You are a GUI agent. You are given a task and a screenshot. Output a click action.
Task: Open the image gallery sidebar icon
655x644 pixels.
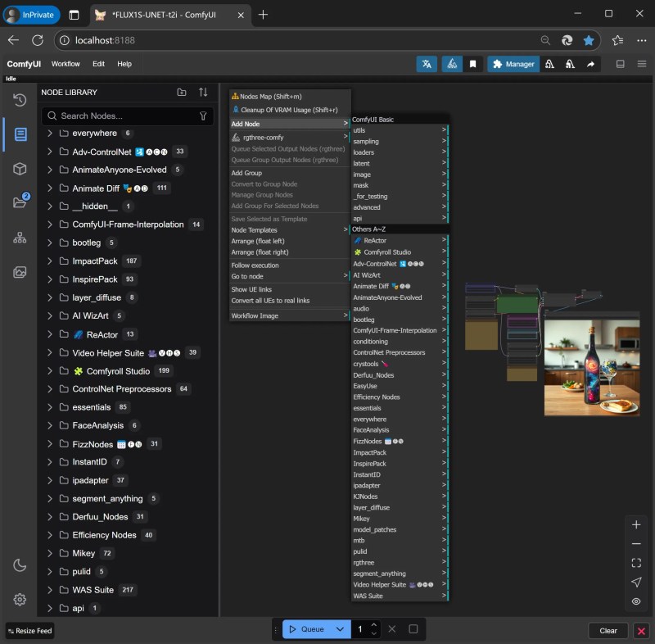click(x=20, y=273)
